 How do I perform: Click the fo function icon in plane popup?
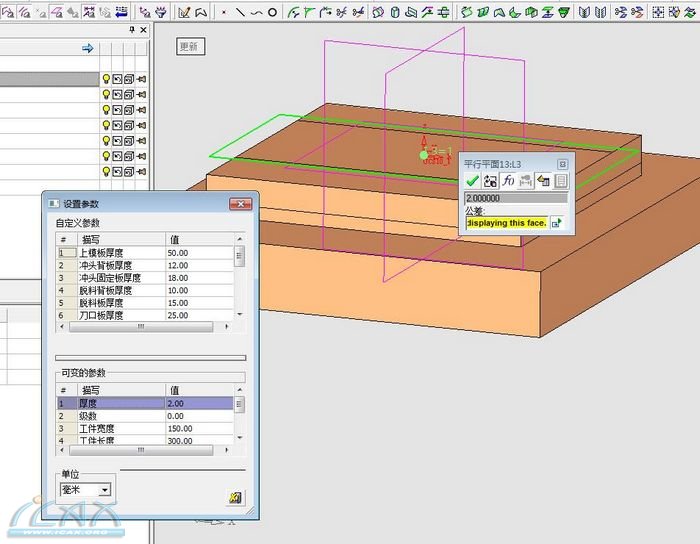coord(508,181)
